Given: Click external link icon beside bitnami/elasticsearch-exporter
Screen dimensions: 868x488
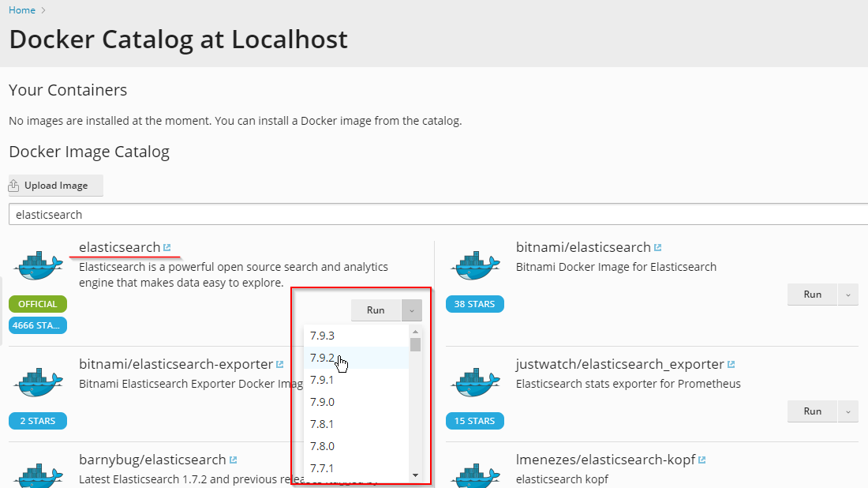Looking at the screenshot, I should pos(279,365).
